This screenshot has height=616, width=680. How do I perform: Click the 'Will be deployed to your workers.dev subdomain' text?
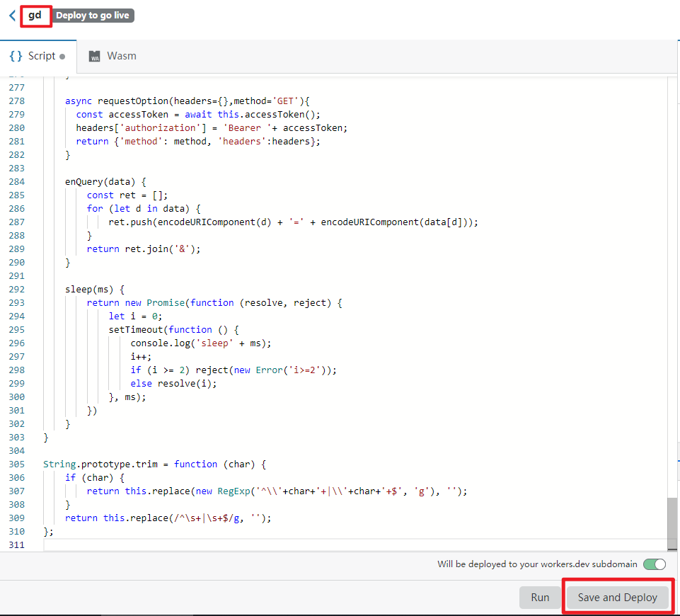(537, 564)
